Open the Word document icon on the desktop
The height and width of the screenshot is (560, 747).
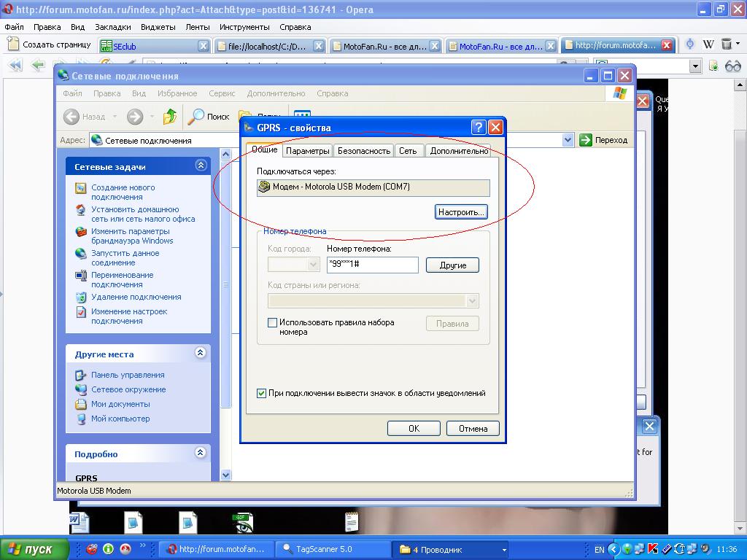(79, 522)
